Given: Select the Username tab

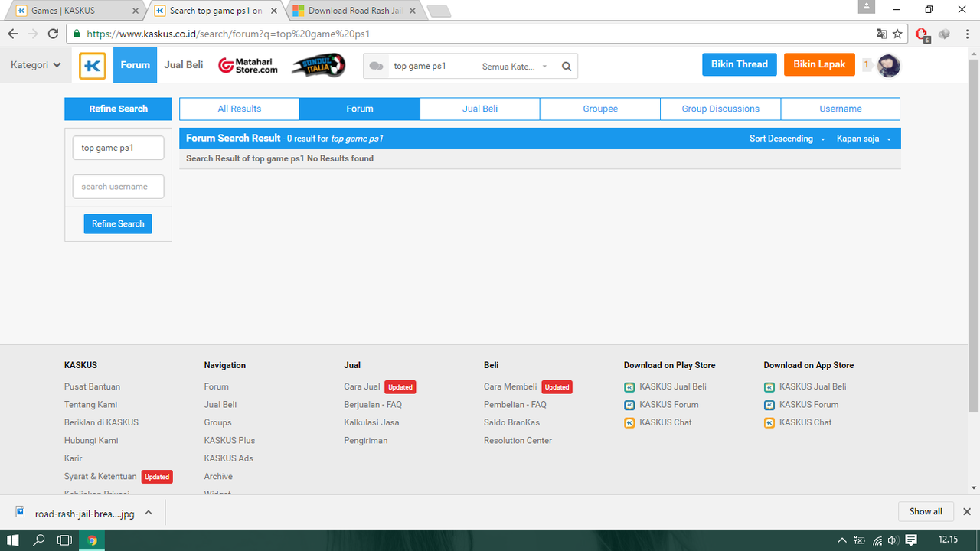Looking at the screenshot, I should 841,109.
